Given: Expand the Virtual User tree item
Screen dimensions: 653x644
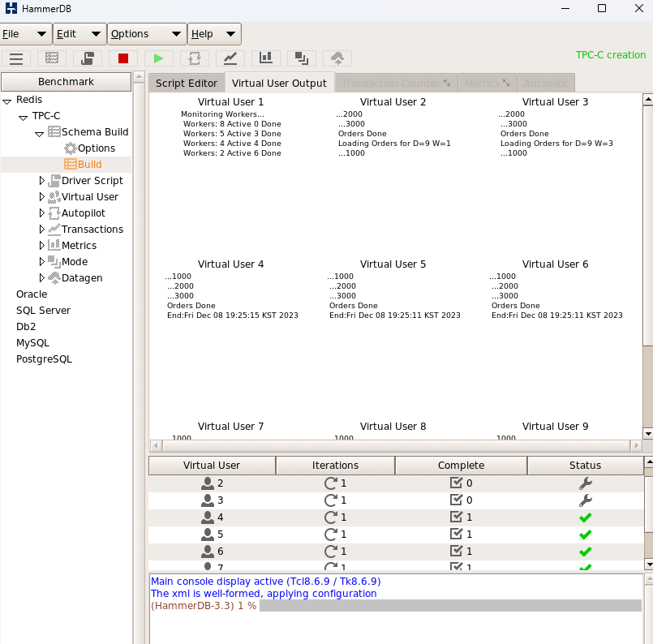Looking at the screenshot, I should (x=42, y=196).
